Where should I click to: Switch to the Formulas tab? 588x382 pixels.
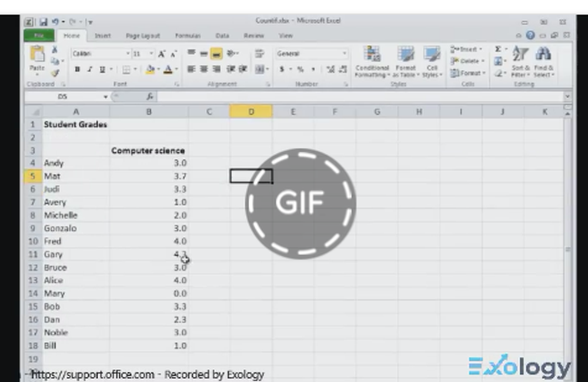tap(188, 36)
